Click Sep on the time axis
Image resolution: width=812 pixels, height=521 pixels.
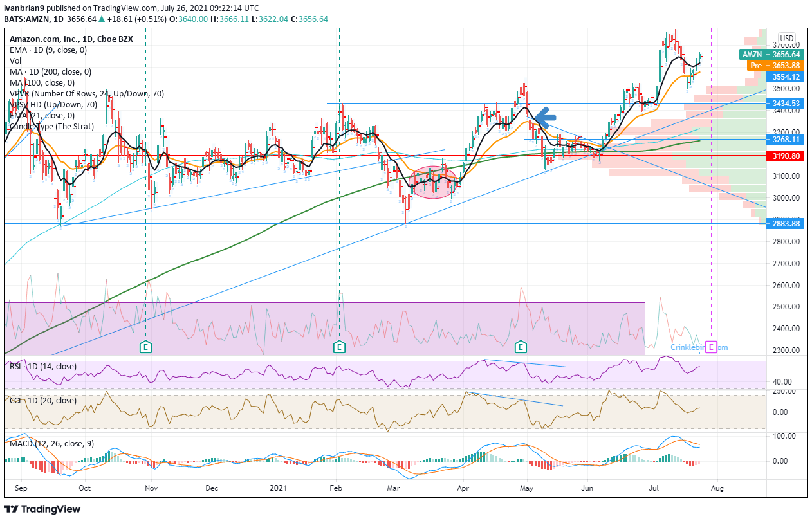tap(20, 489)
